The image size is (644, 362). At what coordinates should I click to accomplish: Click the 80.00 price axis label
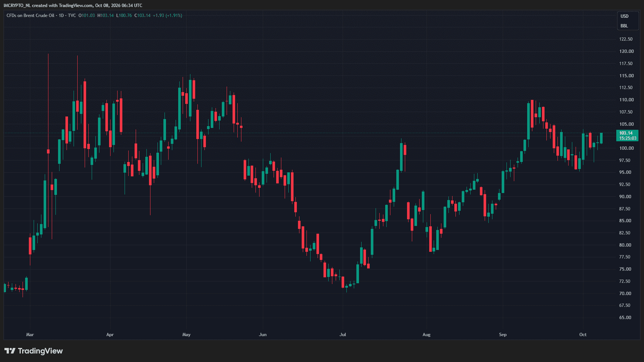(x=625, y=245)
